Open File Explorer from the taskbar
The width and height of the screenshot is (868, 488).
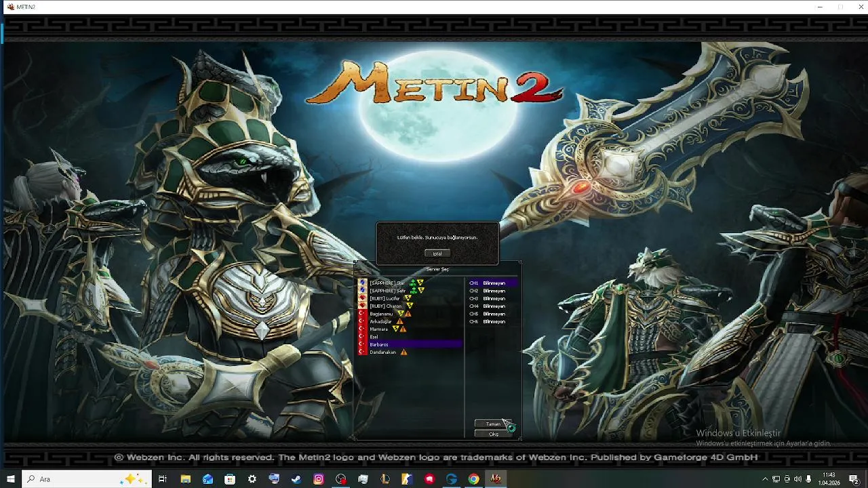[x=185, y=479]
